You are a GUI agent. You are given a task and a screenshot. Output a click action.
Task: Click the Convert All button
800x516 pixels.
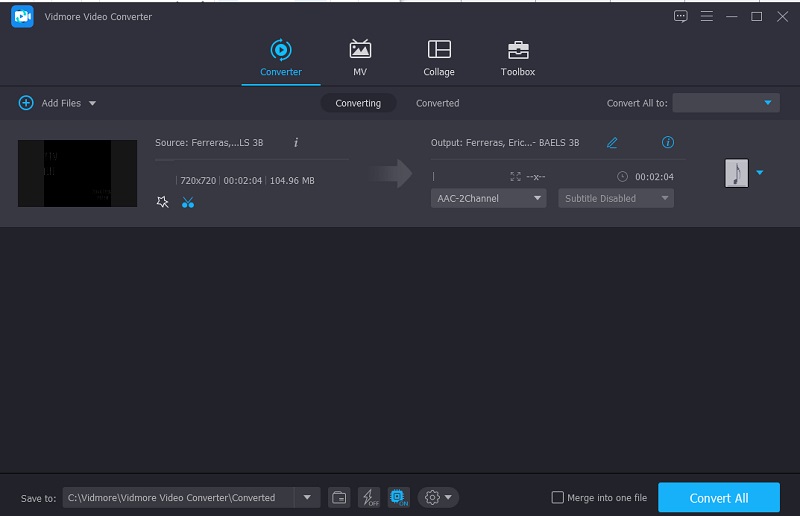coord(718,498)
